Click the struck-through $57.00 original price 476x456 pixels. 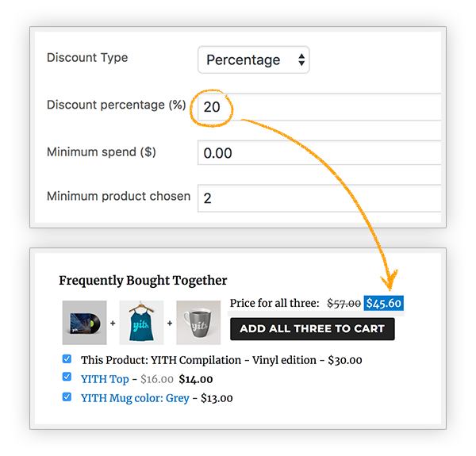pyautogui.click(x=344, y=303)
